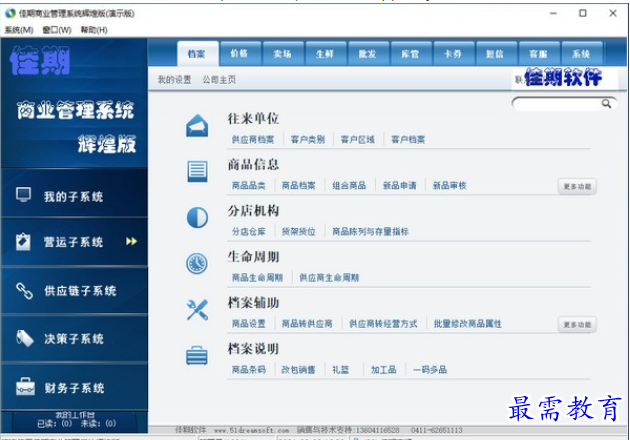Viewport: 630px width, 440px height.
Task: Open 货架货位
Action: pos(299,231)
